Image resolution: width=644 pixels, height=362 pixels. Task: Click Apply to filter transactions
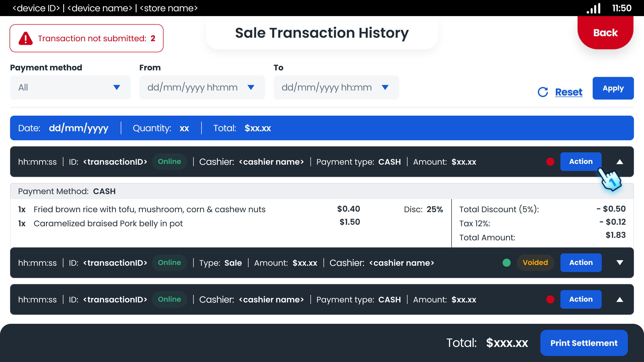coord(613,88)
